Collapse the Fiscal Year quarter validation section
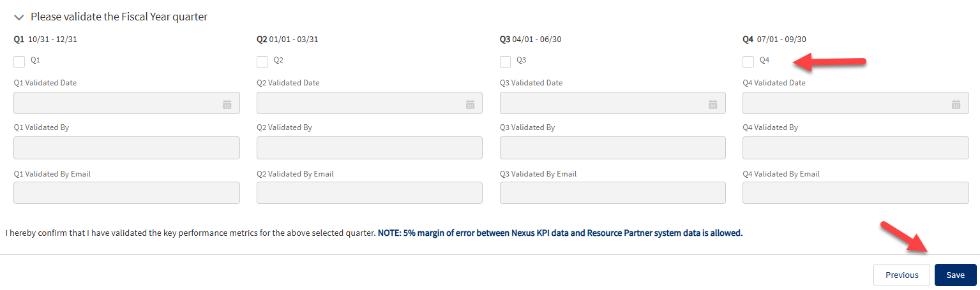This screenshot has height=290, width=980. coord(19,17)
